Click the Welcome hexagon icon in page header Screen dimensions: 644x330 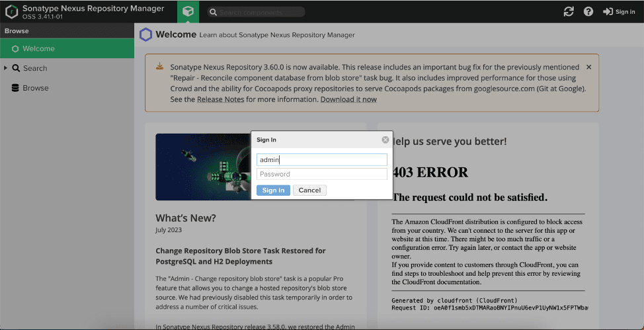point(146,35)
